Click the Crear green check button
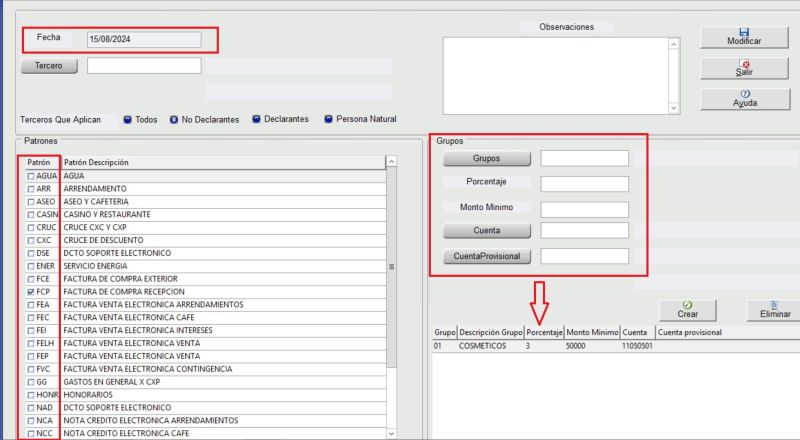This screenshot has height=440, width=800. coord(687,310)
